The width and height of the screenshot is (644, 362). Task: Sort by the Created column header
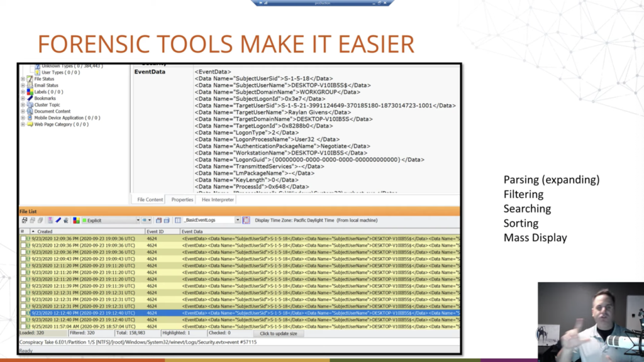87,231
